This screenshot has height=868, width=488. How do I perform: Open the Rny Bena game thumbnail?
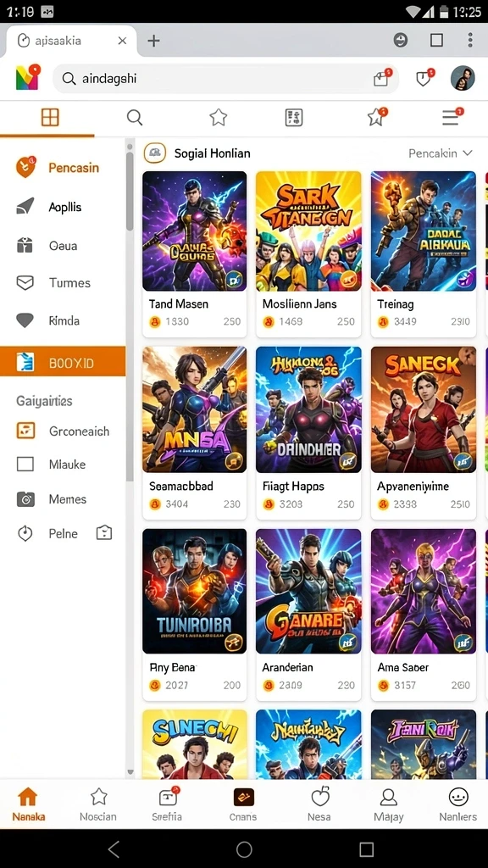pos(194,591)
